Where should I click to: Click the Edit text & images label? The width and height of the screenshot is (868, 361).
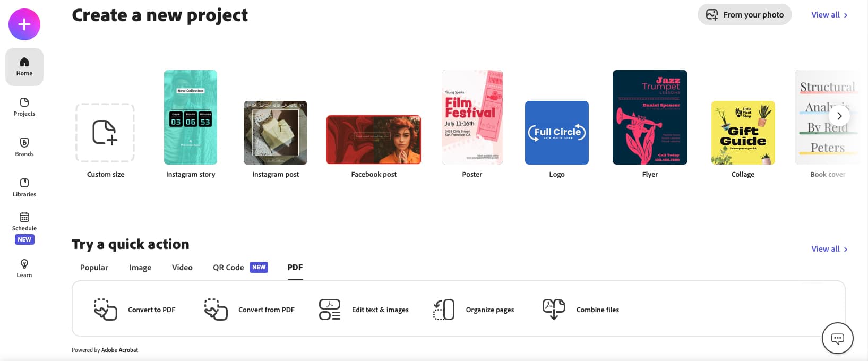(380, 310)
